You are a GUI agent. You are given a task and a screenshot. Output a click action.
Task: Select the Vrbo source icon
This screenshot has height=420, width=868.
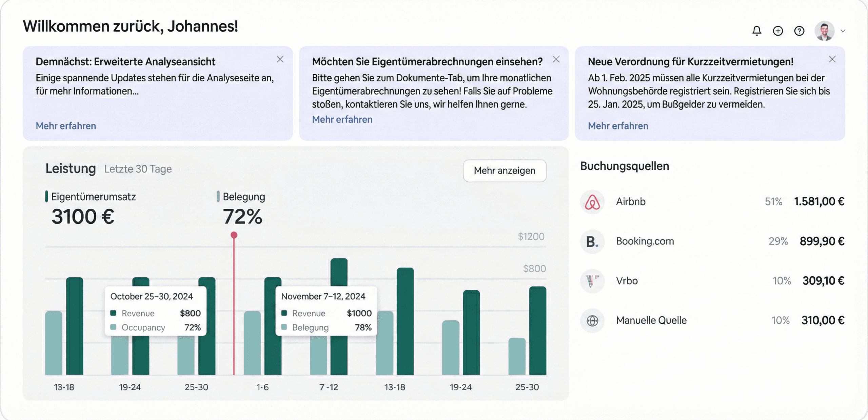(592, 281)
